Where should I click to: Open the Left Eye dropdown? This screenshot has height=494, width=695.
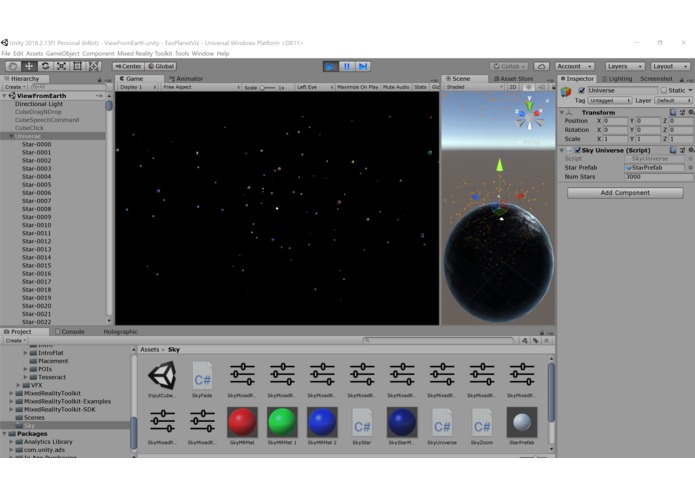click(314, 87)
